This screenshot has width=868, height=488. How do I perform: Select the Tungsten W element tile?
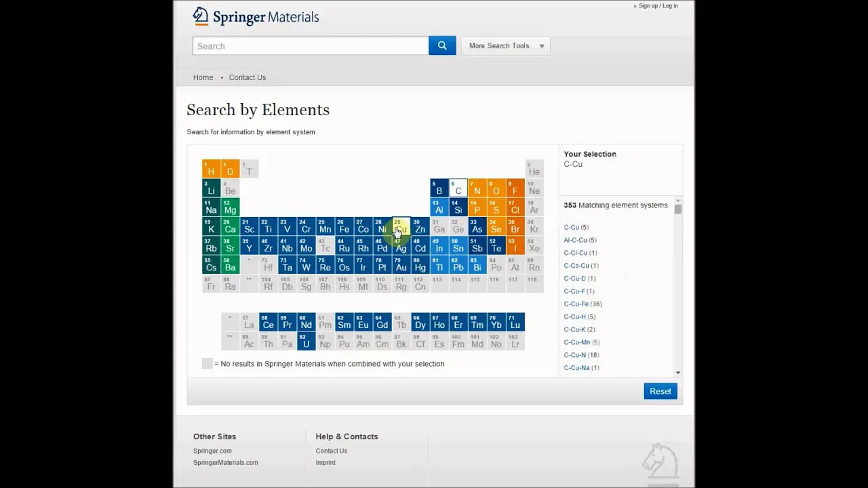click(306, 264)
